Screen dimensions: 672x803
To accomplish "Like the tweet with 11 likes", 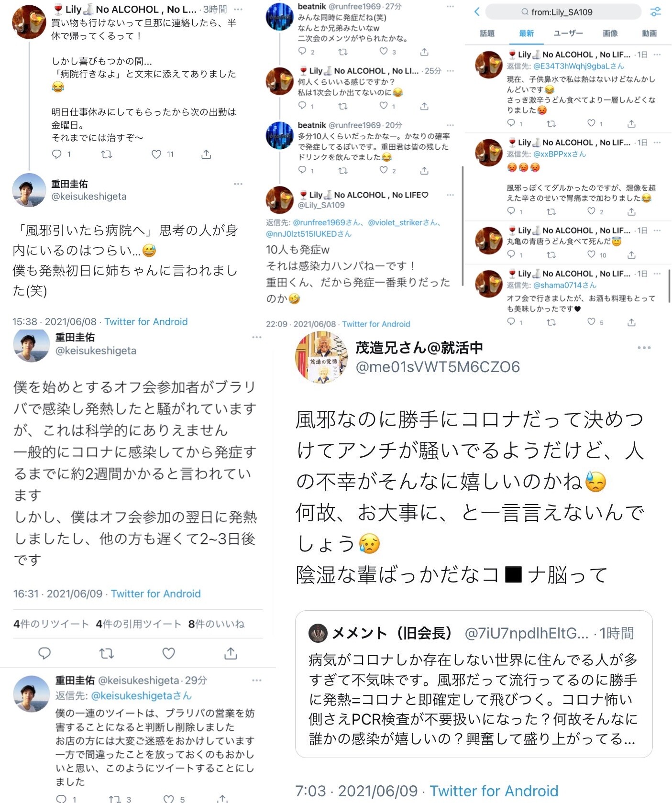I will pos(156,154).
